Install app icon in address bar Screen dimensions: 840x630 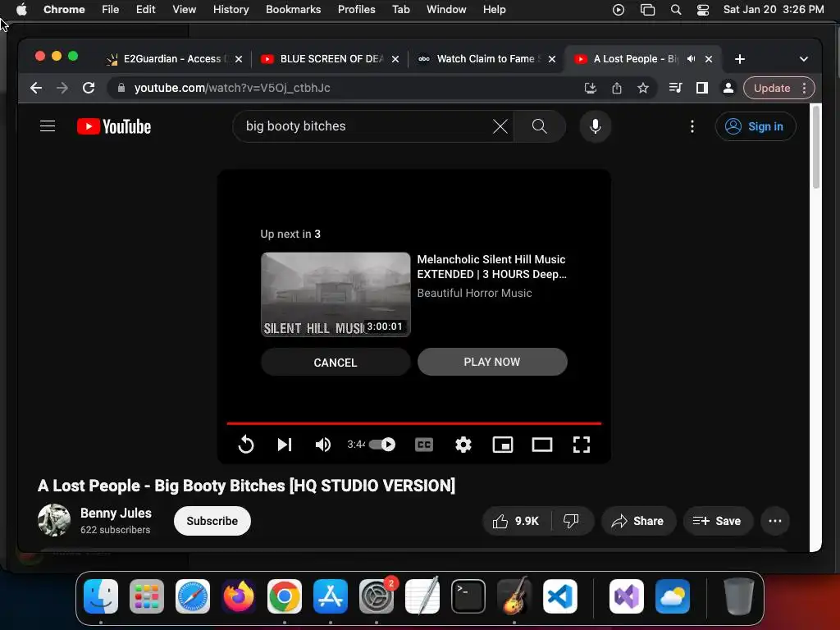(591, 88)
